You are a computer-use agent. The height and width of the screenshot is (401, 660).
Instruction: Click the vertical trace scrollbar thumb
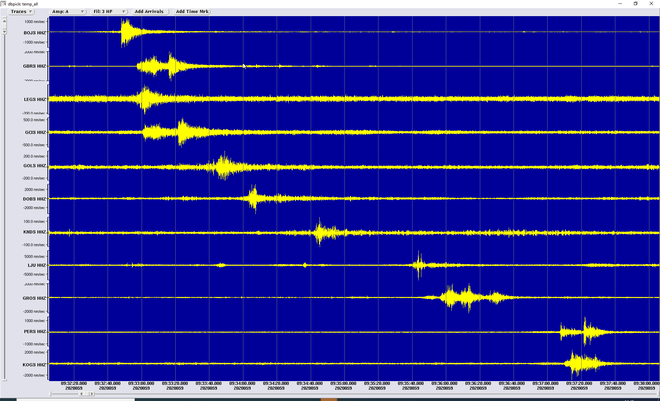click(4, 26)
